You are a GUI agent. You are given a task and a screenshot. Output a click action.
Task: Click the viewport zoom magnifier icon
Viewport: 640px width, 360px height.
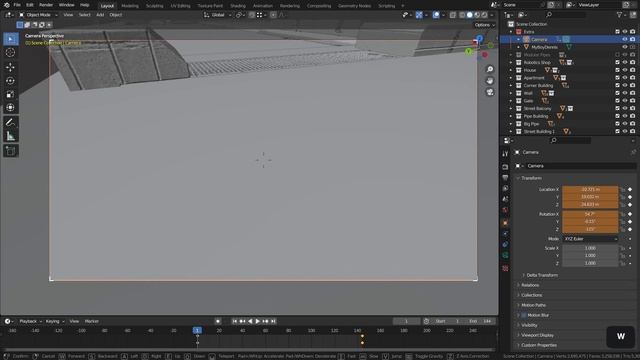pos(490,69)
